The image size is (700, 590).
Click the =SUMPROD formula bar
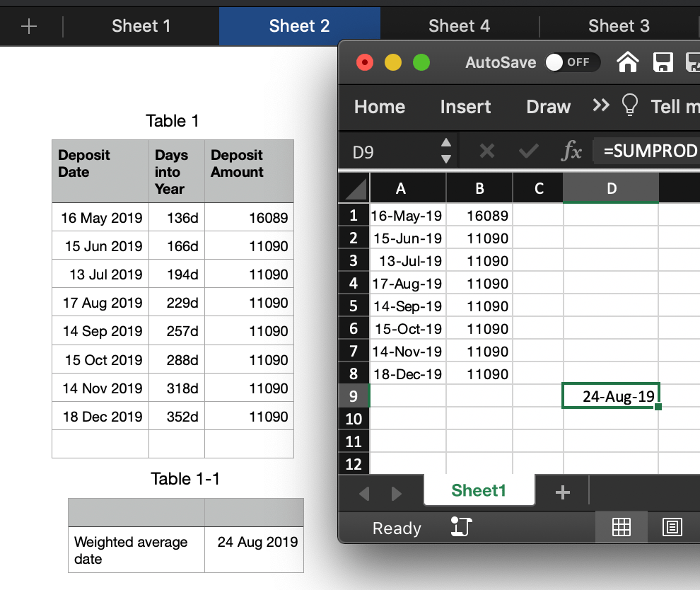coord(646,151)
